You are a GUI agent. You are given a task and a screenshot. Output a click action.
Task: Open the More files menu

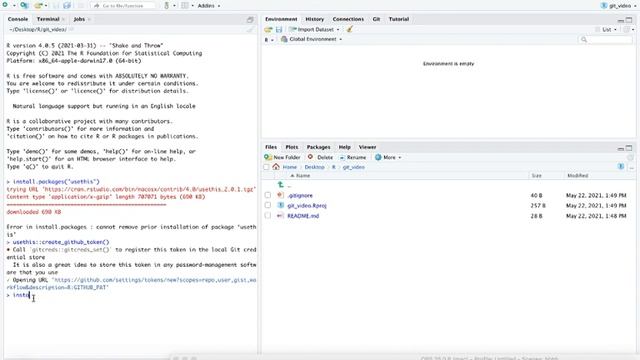(388, 157)
